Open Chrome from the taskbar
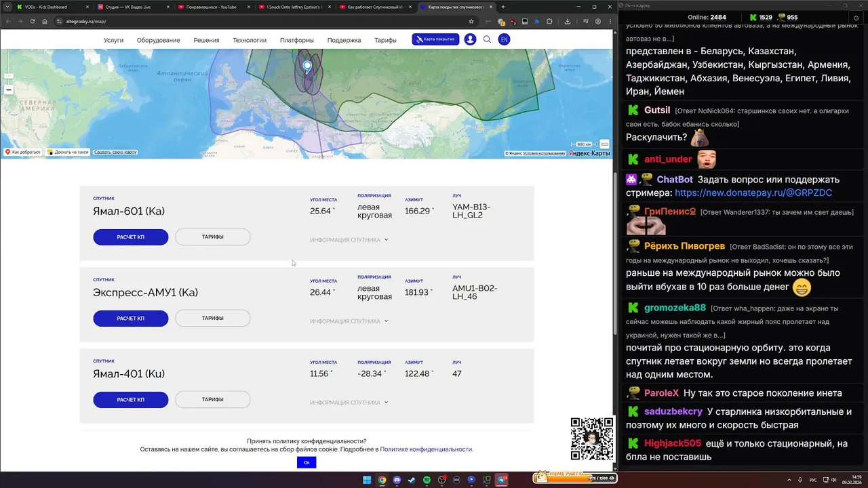Viewport: 868px width, 488px height. tap(382, 480)
